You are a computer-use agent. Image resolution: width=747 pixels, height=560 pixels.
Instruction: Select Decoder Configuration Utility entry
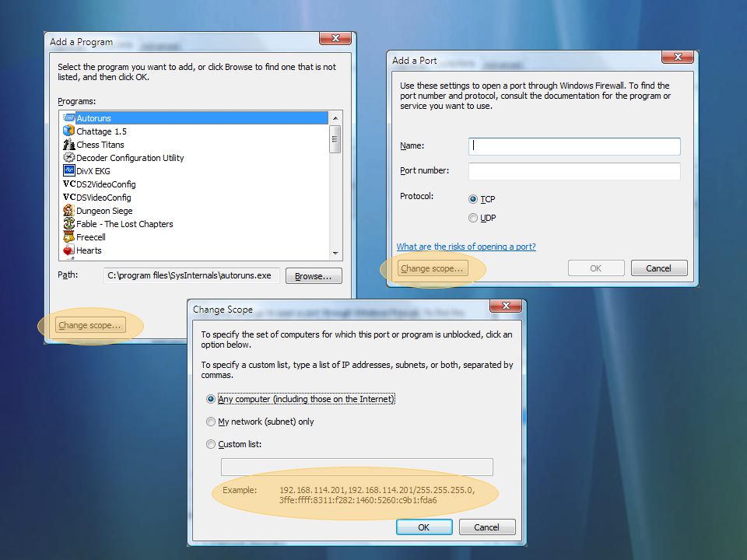(130, 158)
